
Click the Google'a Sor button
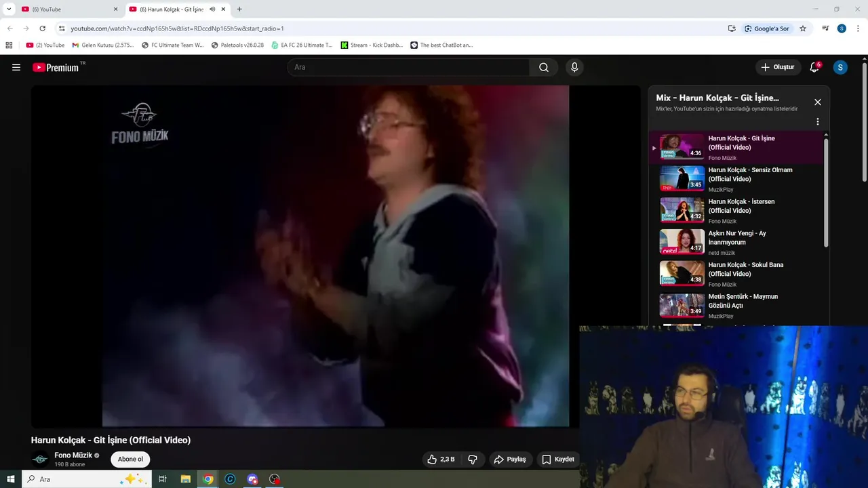coord(767,28)
